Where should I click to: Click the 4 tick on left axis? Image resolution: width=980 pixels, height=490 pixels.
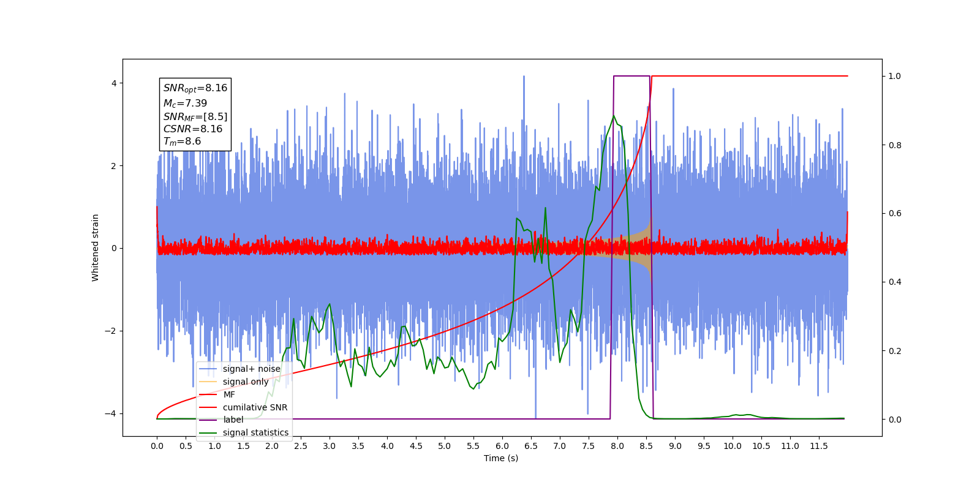click(115, 83)
